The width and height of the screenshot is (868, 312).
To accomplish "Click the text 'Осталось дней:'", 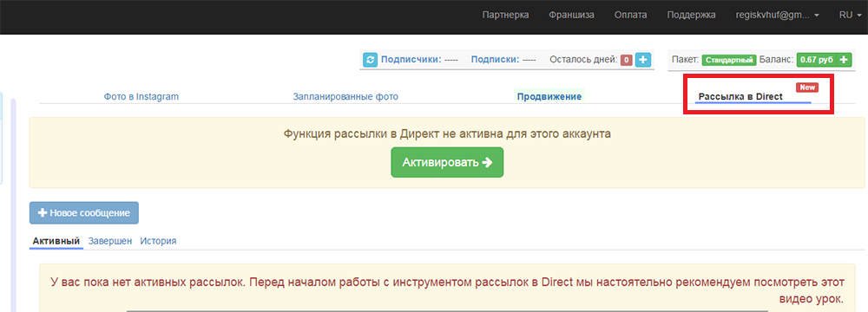I will [x=583, y=60].
